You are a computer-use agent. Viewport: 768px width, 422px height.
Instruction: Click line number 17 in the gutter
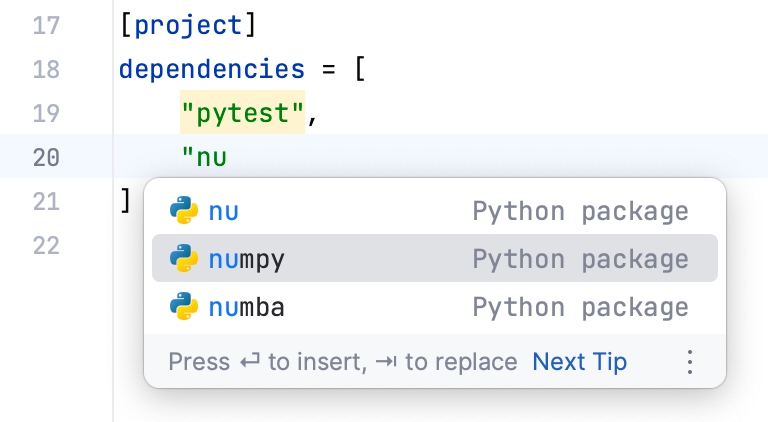click(46, 25)
